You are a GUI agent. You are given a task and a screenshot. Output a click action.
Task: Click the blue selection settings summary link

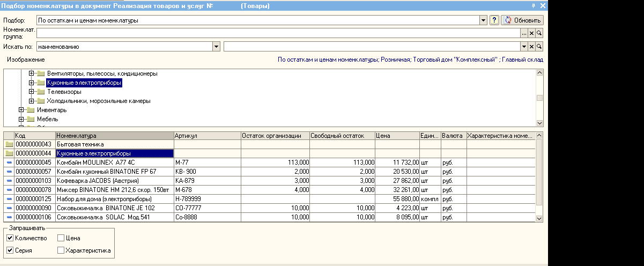[410, 60]
